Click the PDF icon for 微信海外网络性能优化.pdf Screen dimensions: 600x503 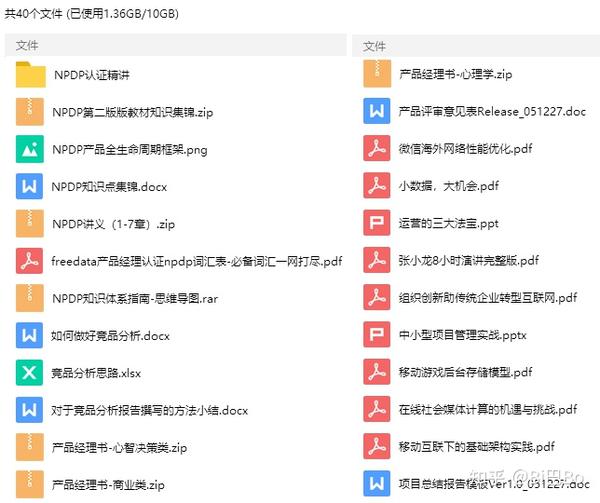pos(377,148)
